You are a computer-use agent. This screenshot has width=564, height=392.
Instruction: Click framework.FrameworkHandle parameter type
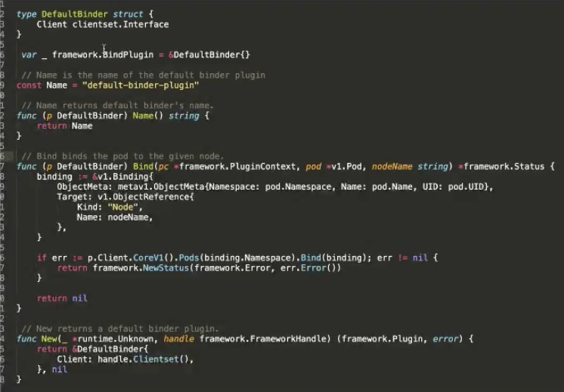pyautogui.click(x=262, y=339)
